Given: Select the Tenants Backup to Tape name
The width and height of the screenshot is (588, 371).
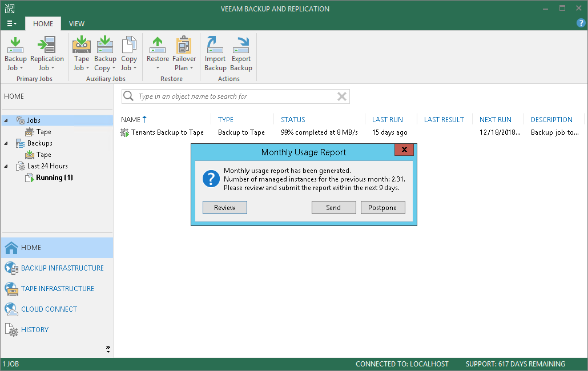Looking at the screenshot, I should tap(167, 132).
